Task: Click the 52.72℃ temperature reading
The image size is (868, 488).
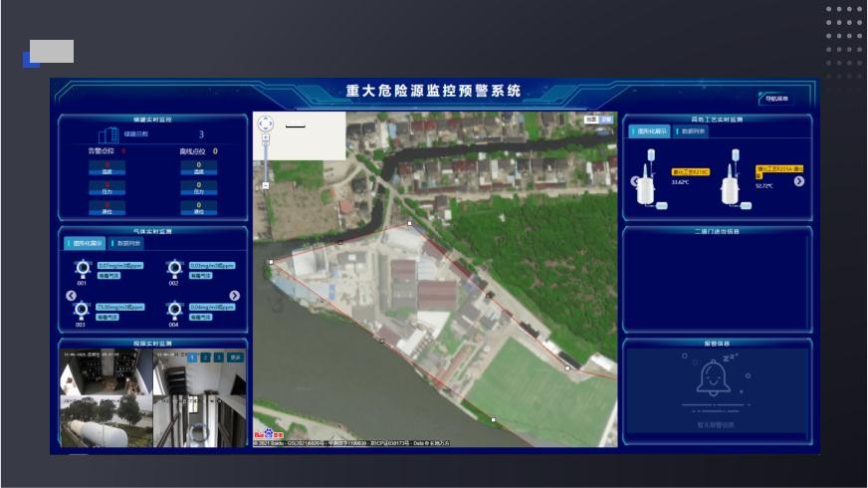Action: (x=763, y=186)
